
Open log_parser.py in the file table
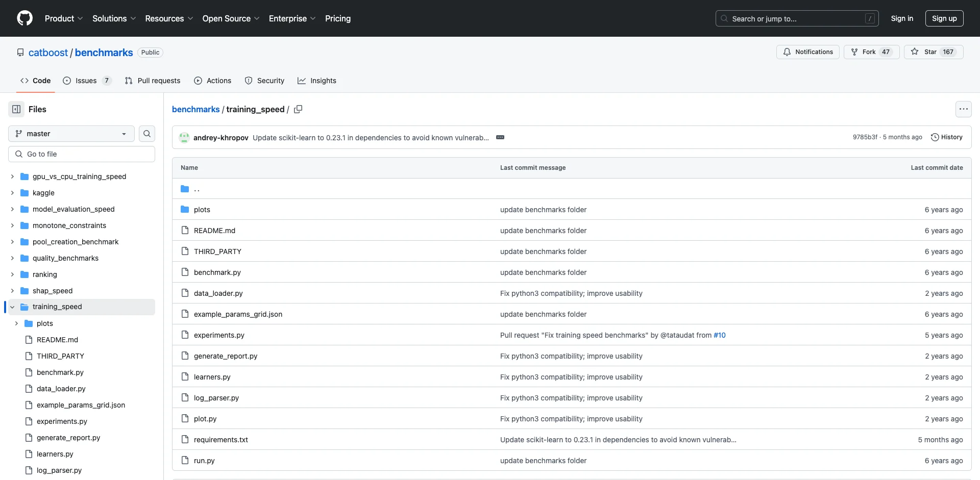[216, 398]
